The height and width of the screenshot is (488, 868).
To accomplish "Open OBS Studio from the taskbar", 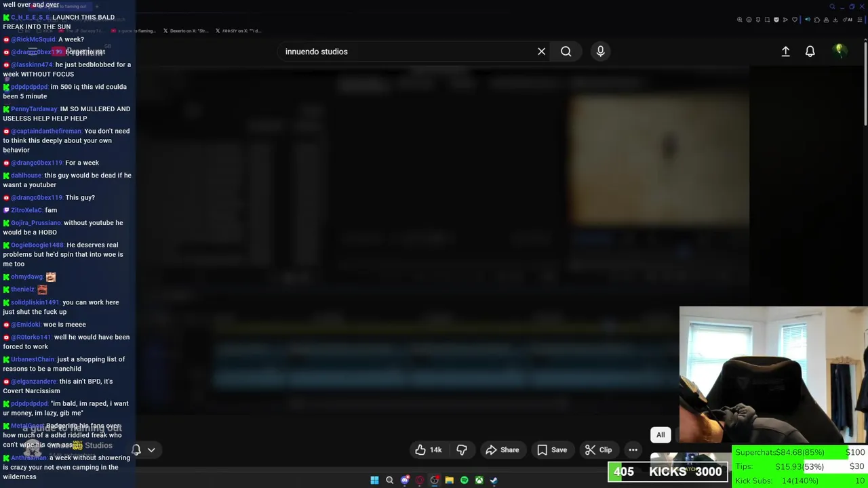I will pos(435,480).
